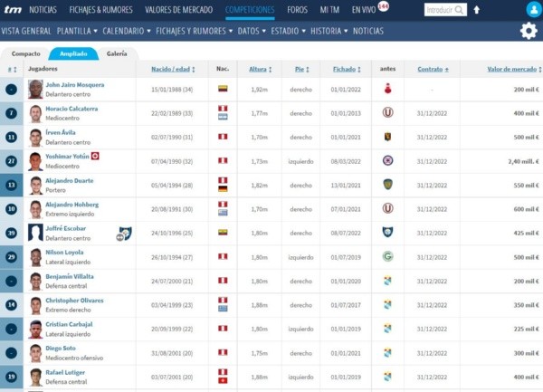
Task: Click Joffré Escobar's previous club crest
Action: (x=387, y=233)
